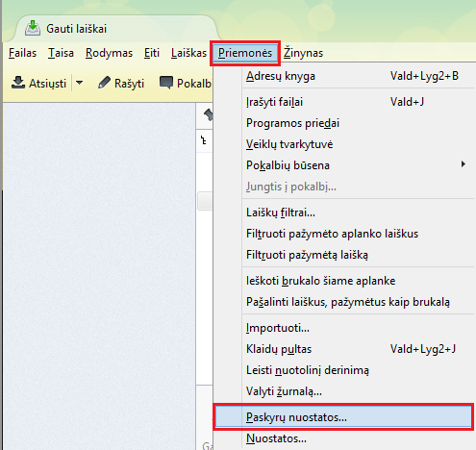The height and width of the screenshot is (450, 476).
Task: Open the dropdown arrow beside Atsiųsti
Action: [x=79, y=83]
